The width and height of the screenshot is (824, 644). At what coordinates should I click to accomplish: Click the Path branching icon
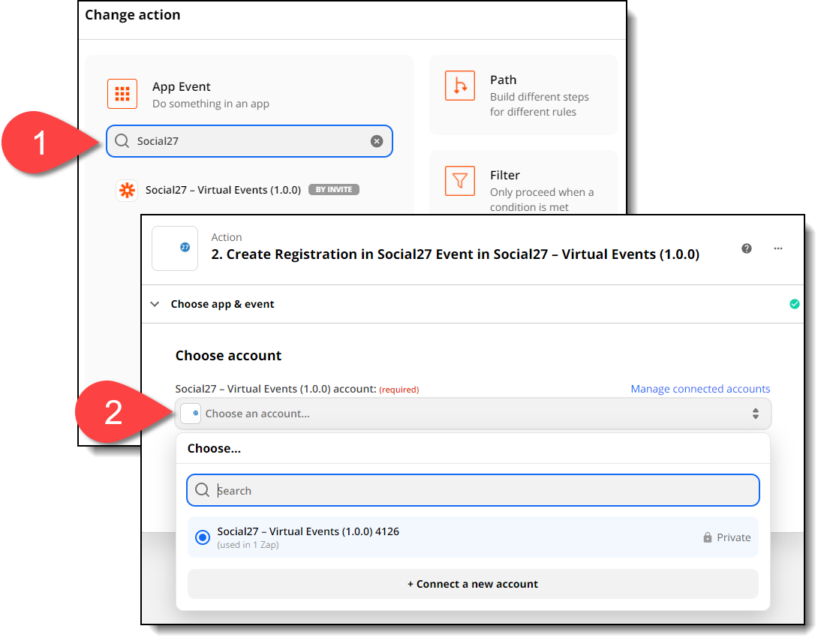pos(460,86)
